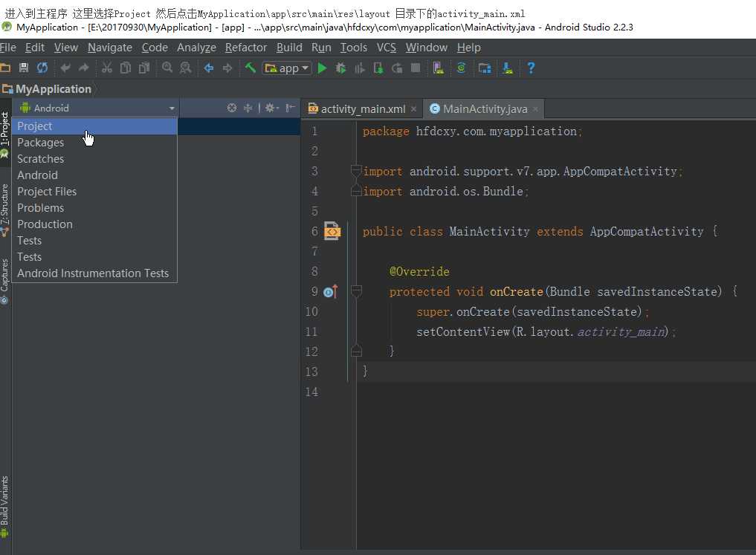756x555 pixels.
Task: Select Project Files in the view list
Action: [94, 192]
